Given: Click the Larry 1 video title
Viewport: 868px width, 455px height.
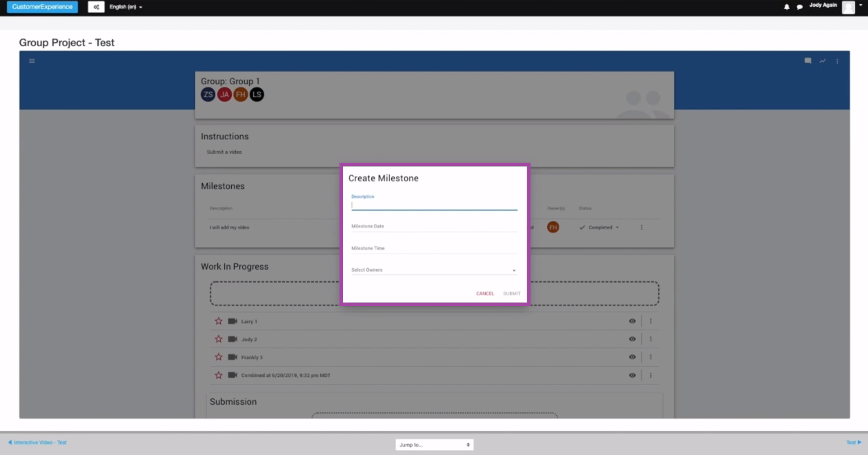Looking at the screenshot, I should (249, 321).
